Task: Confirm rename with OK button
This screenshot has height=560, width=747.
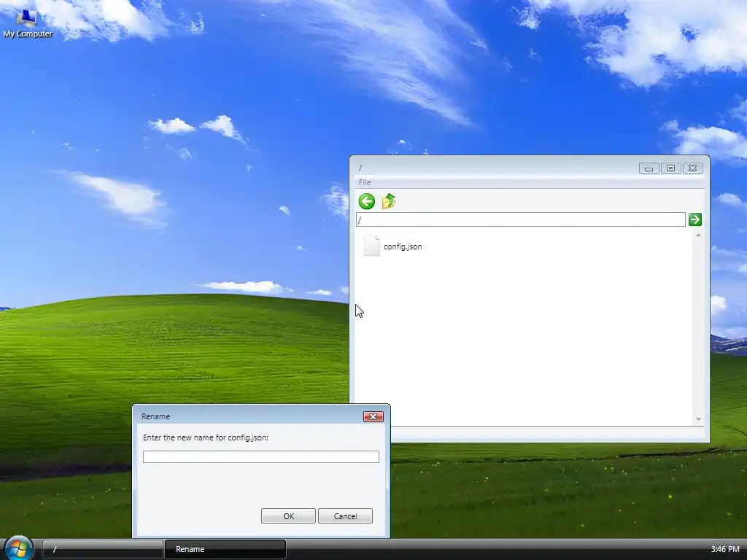Action: 288,516
